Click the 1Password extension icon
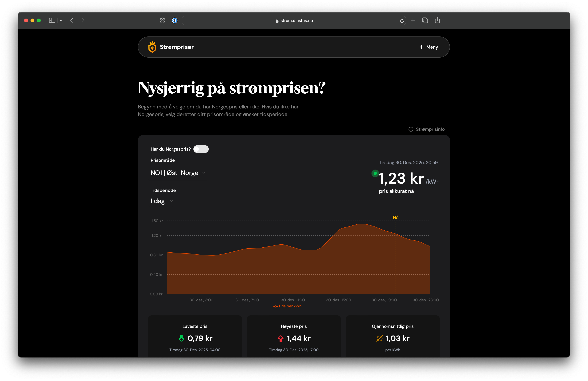 tap(175, 20)
